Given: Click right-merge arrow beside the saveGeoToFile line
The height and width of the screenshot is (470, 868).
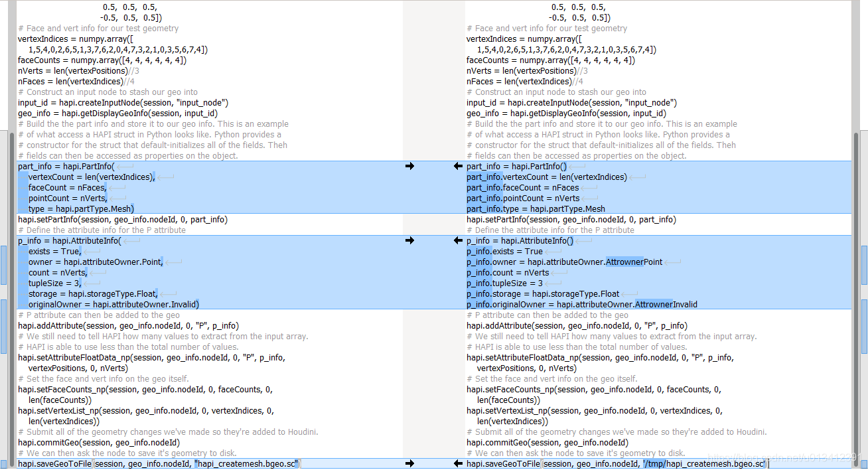Looking at the screenshot, I should [409, 464].
